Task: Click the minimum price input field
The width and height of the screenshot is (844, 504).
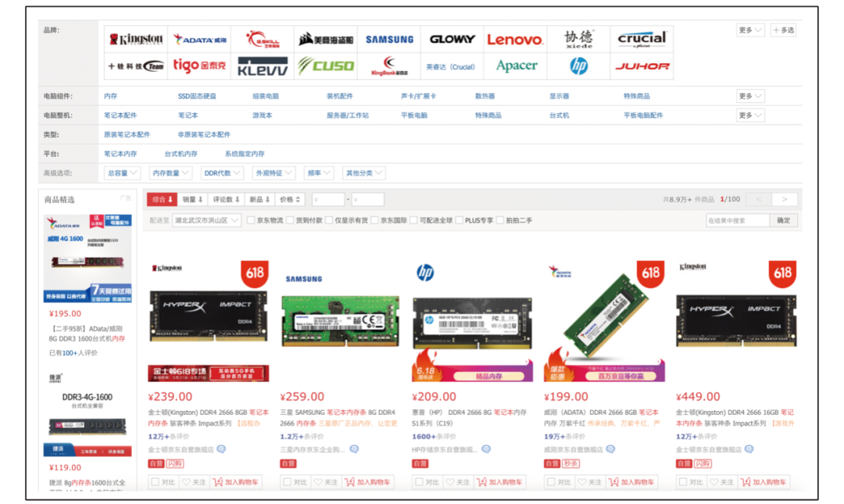Action: [327, 199]
